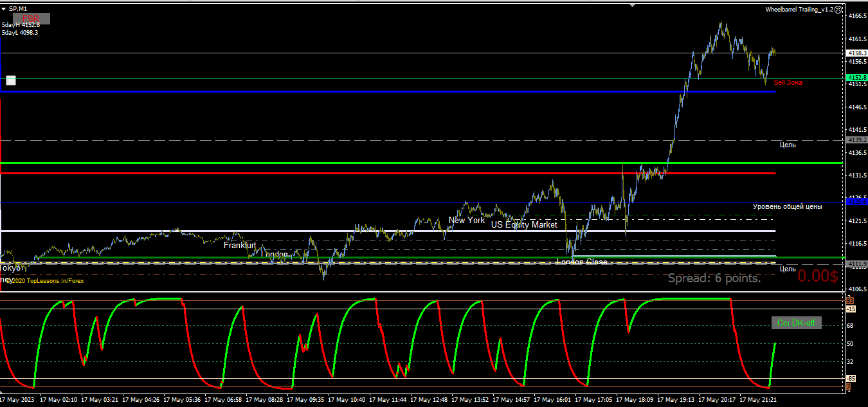Image resolution: width=868 pixels, height=407 pixels.
Task: Select the green 4152.8 price tag
Action: click(858, 77)
